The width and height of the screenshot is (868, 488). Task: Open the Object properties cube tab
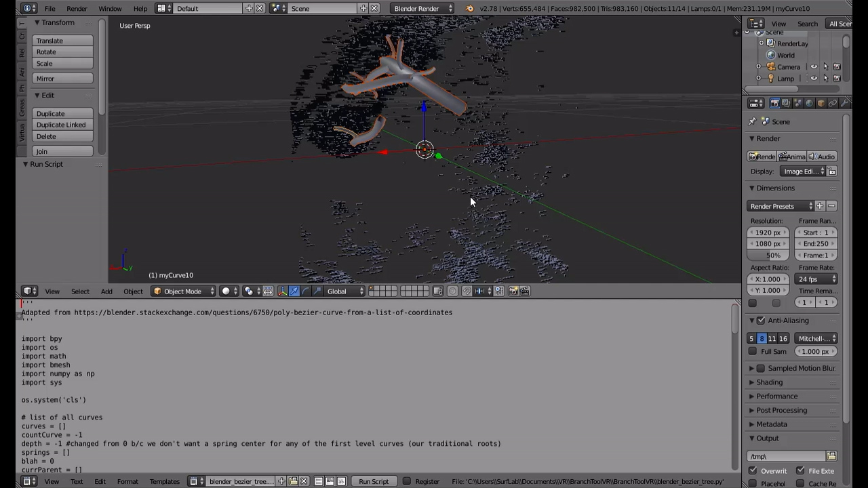tap(821, 103)
